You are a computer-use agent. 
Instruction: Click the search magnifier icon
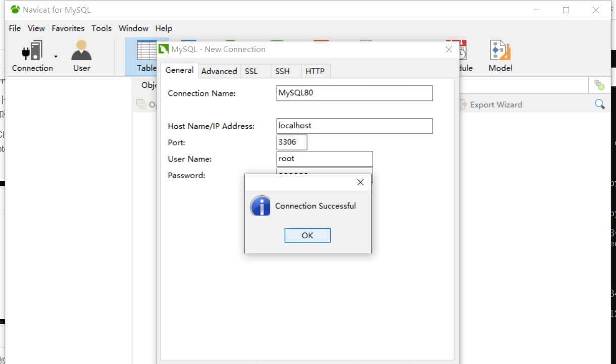(x=599, y=105)
